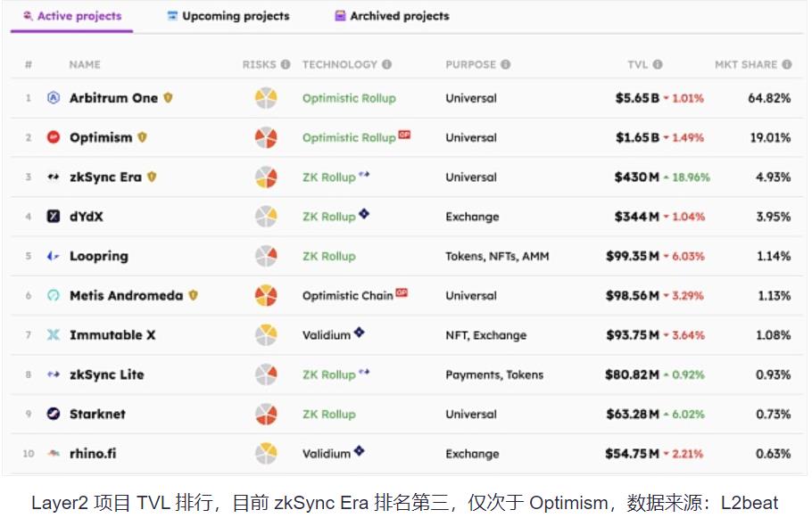The width and height of the screenshot is (812, 518).
Task: Click the zkSync Era logo icon
Action: pyautogui.click(x=54, y=177)
